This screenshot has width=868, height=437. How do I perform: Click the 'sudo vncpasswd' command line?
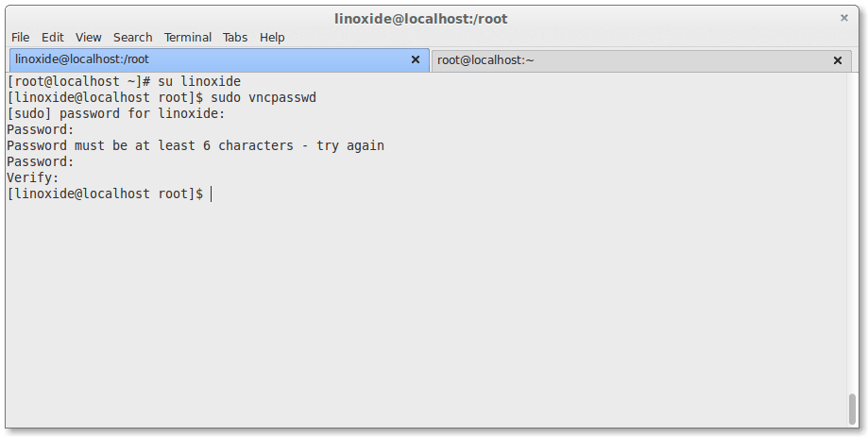(162, 97)
